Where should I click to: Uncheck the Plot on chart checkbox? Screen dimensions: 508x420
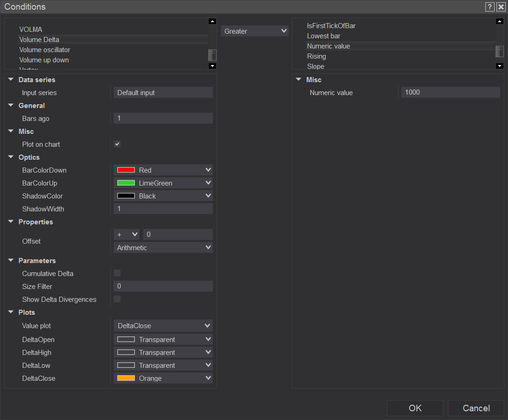pyautogui.click(x=117, y=144)
